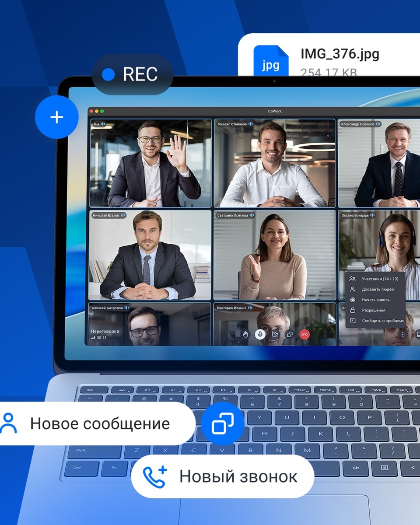The width and height of the screenshot is (420, 525).
Task: Mute the microphone in call controls
Action: pos(260,334)
